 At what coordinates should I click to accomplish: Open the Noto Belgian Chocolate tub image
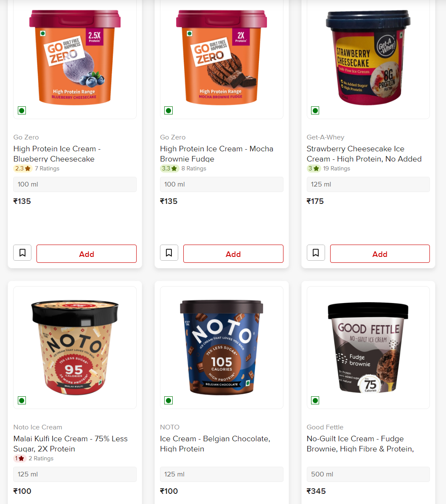(222, 347)
